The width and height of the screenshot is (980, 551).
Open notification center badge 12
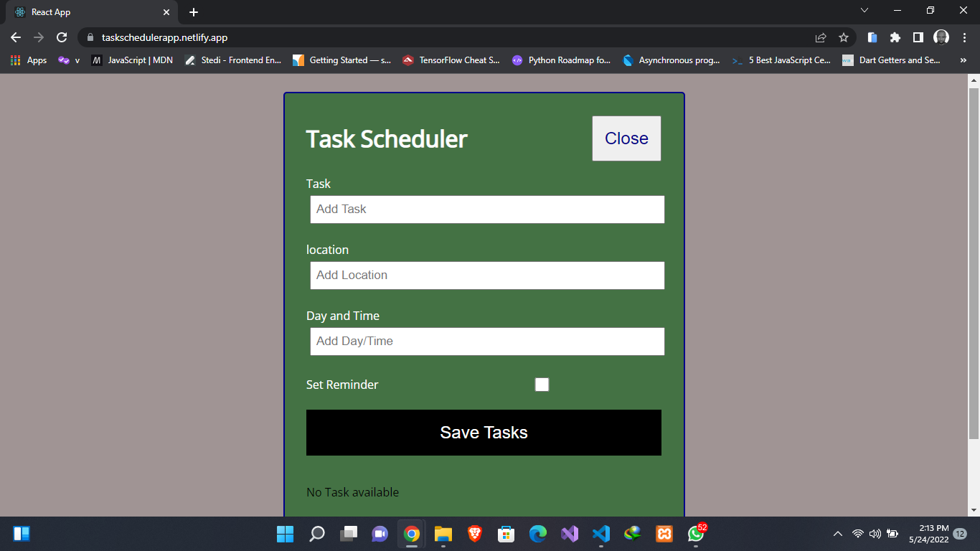(x=960, y=534)
